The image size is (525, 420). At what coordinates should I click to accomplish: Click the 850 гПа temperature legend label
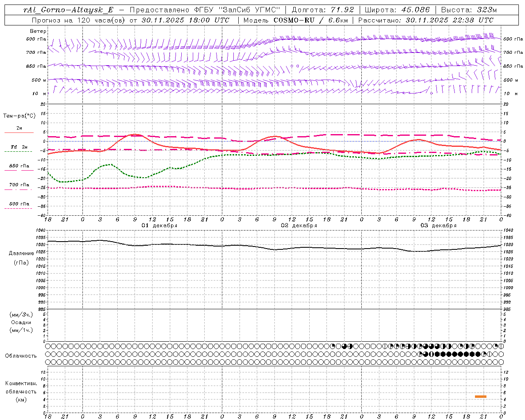(19, 166)
